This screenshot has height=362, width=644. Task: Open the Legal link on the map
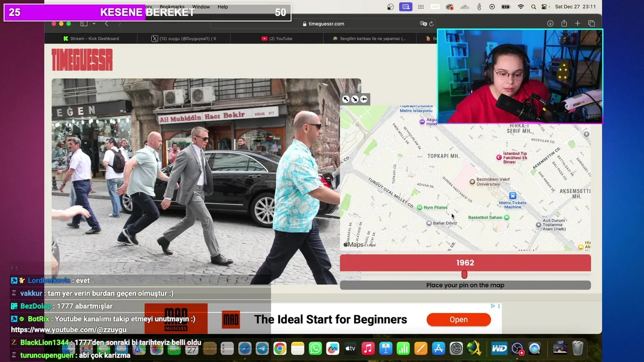click(x=371, y=245)
